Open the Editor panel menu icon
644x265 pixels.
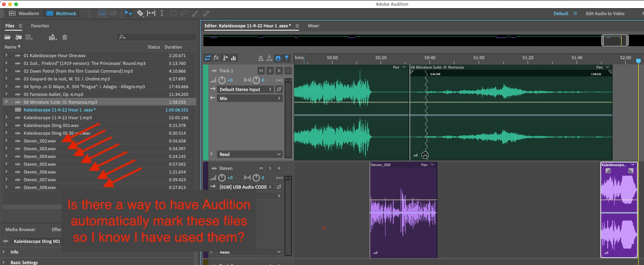[x=297, y=26]
